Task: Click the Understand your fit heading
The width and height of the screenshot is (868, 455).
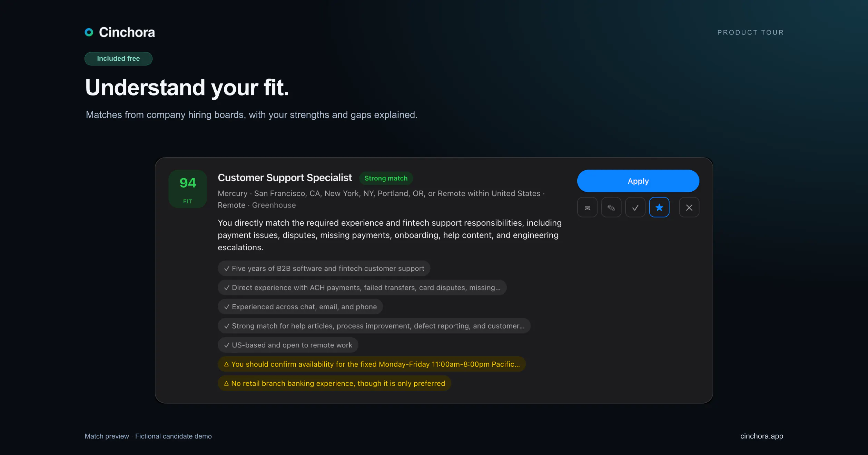Action: (187, 88)
